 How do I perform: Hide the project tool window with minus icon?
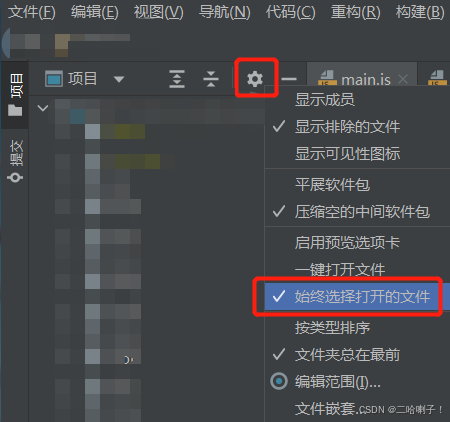[x=289, y=79]
